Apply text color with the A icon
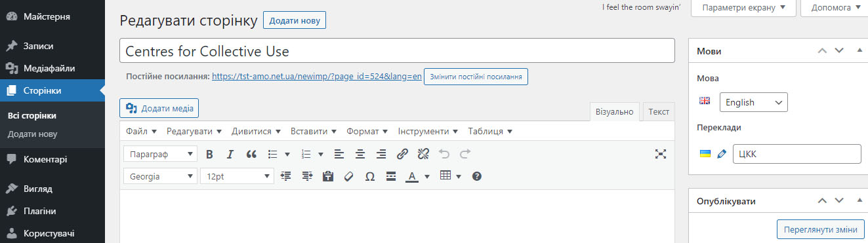This screenshot has height=243, width=868. (x=411, y=176)
